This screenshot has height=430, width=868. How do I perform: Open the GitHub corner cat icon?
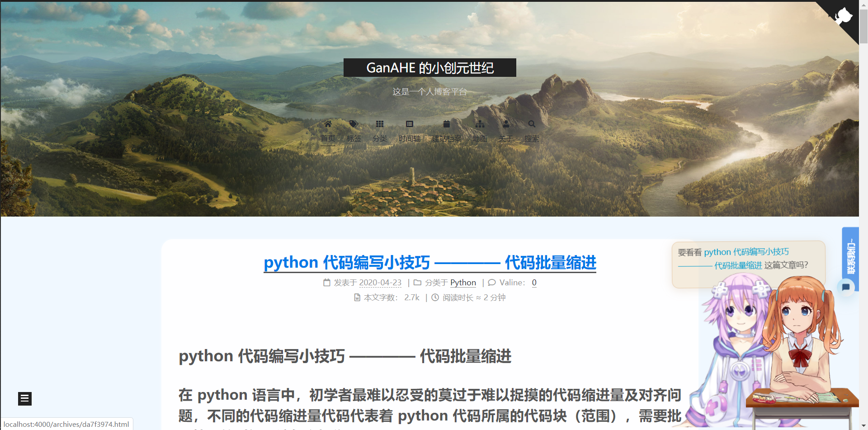click(844, 16)
